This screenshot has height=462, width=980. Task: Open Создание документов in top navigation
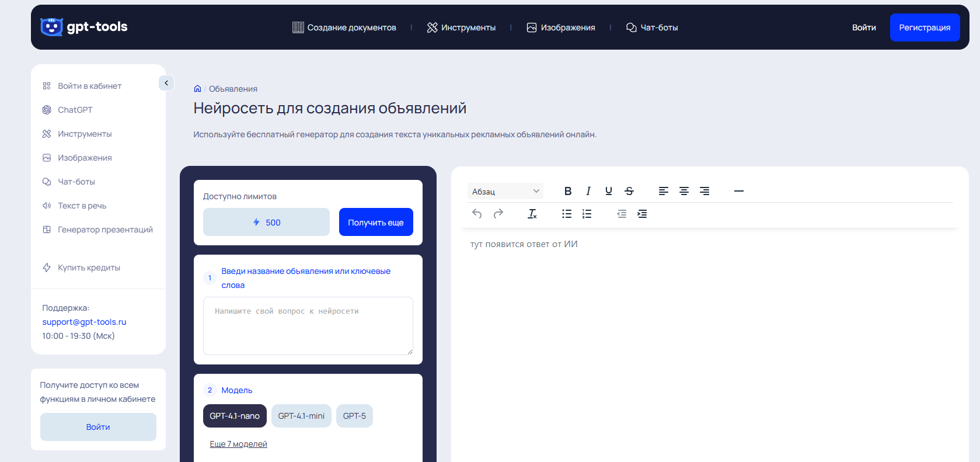click(344, 27)
